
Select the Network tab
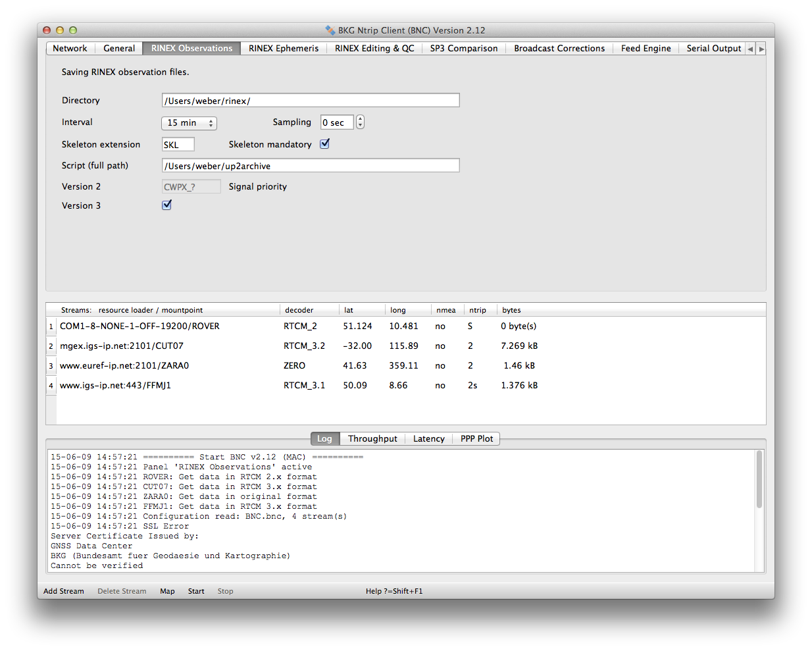pos(70,49)
